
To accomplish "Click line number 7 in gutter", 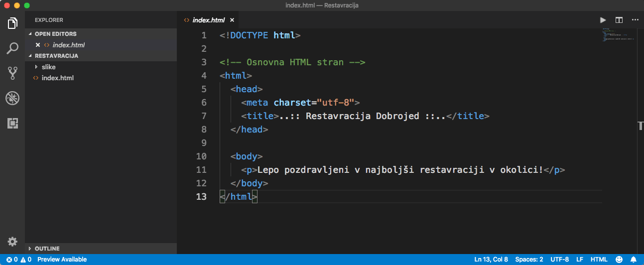I will click(x=203, y=116).
